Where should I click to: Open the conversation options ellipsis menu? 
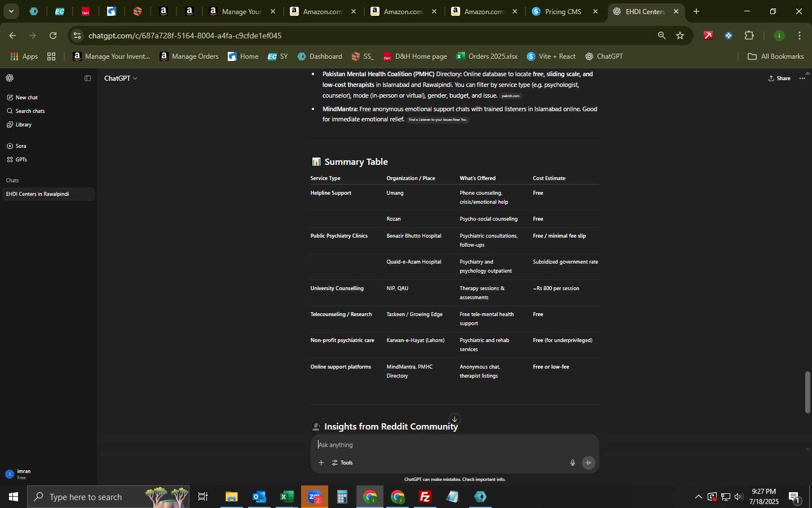(802, 78)
